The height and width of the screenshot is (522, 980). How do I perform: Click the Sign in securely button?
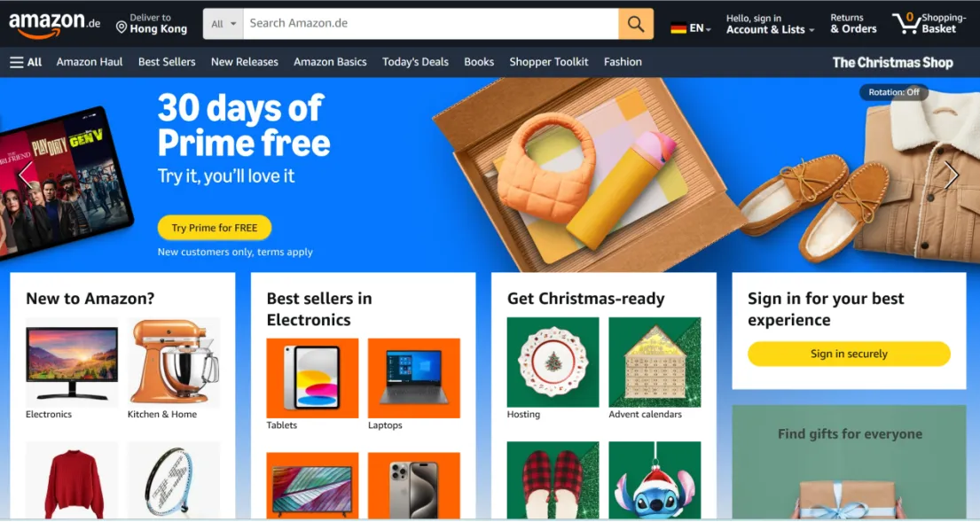849,354
